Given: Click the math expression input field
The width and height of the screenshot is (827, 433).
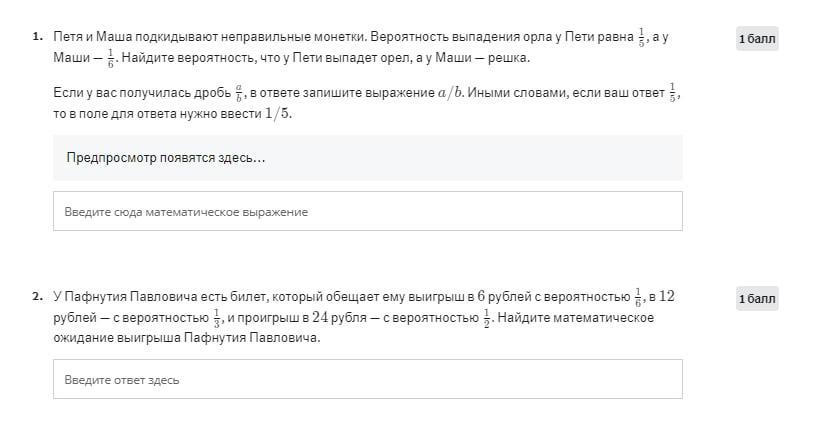Looking at the screenshot, I should 367,212.
